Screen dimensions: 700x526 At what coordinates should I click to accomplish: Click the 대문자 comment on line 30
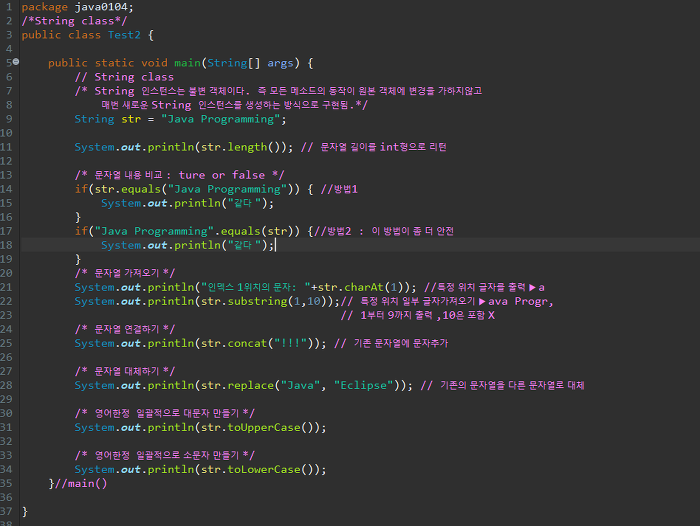pos(165,413)
